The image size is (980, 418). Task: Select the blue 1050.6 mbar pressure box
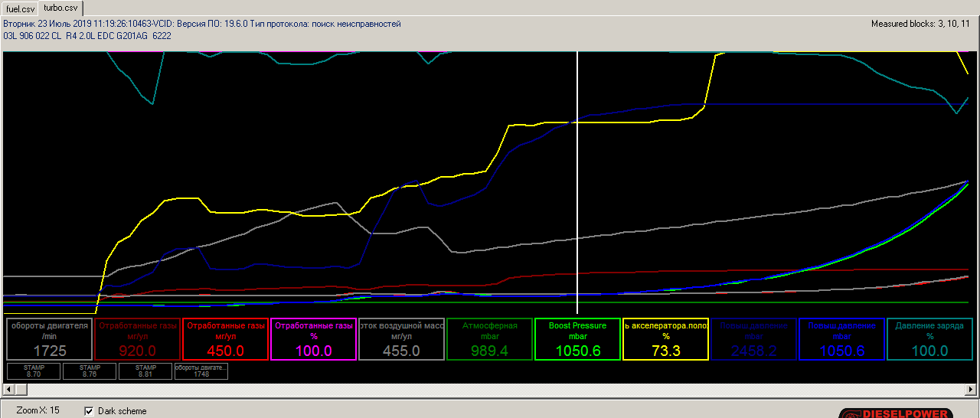coord(841,339)
